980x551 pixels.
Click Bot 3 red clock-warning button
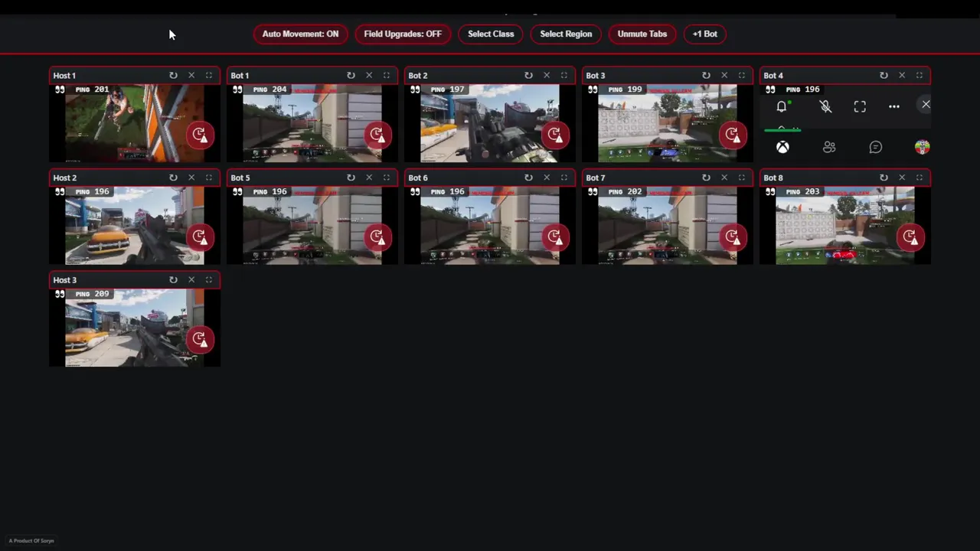pos(733,135)
